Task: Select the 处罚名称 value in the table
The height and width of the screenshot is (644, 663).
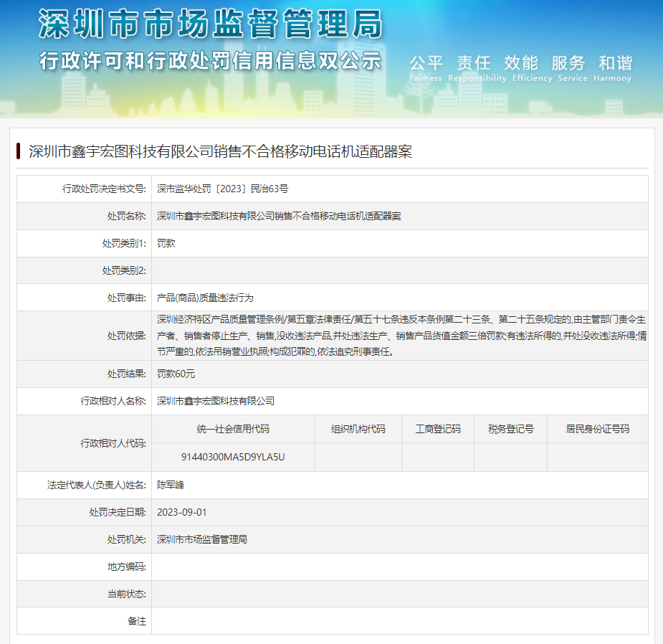Action: pos(279,216)
